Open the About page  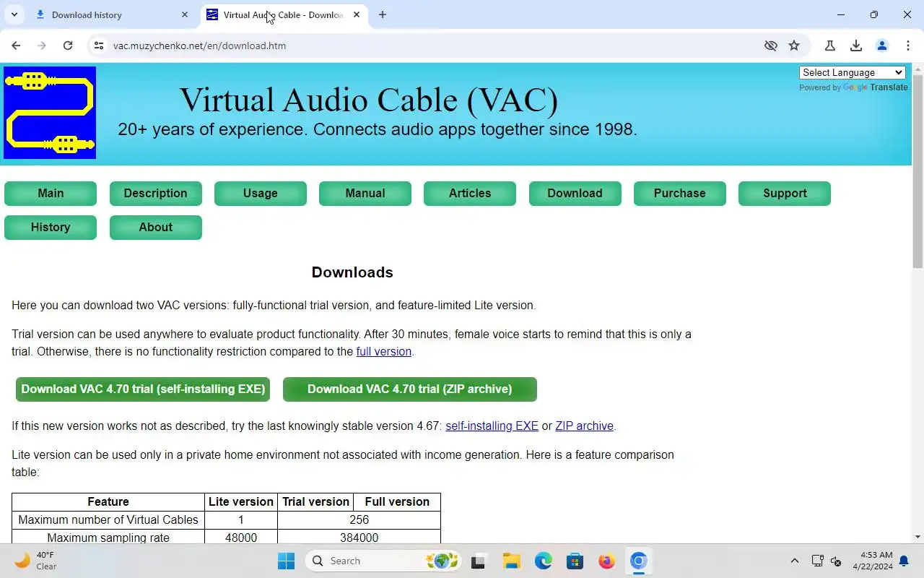click(155, 228)
